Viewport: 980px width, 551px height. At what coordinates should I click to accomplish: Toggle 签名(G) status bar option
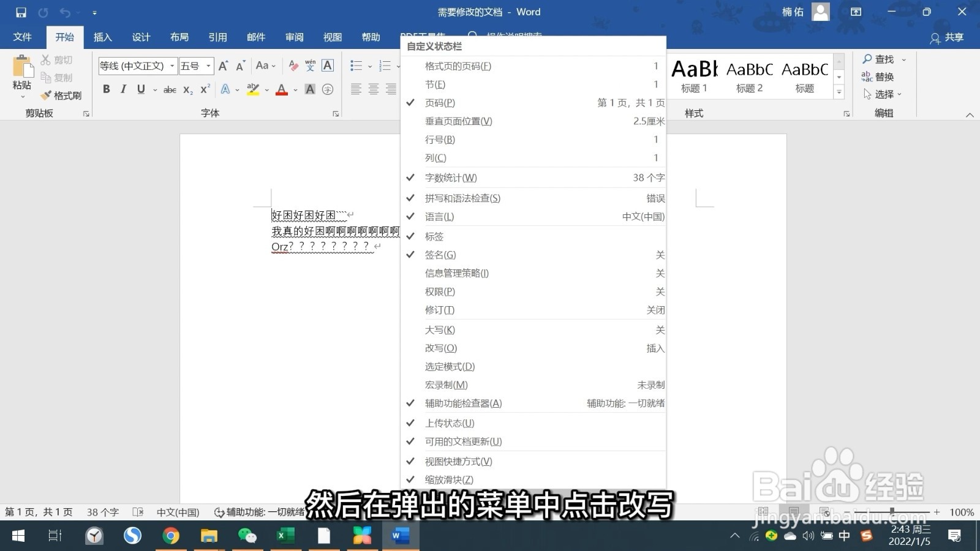coord(533,255)
